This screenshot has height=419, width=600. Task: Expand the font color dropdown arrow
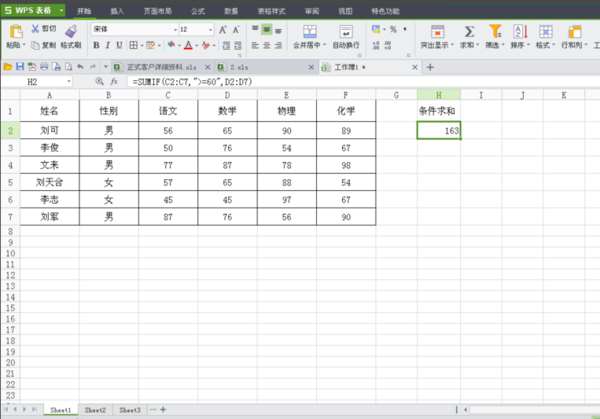[x=196, y=46]
